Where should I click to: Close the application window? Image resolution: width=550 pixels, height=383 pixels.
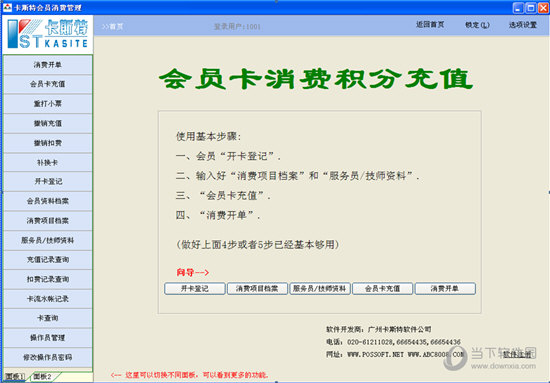click(x=543, y=7)
